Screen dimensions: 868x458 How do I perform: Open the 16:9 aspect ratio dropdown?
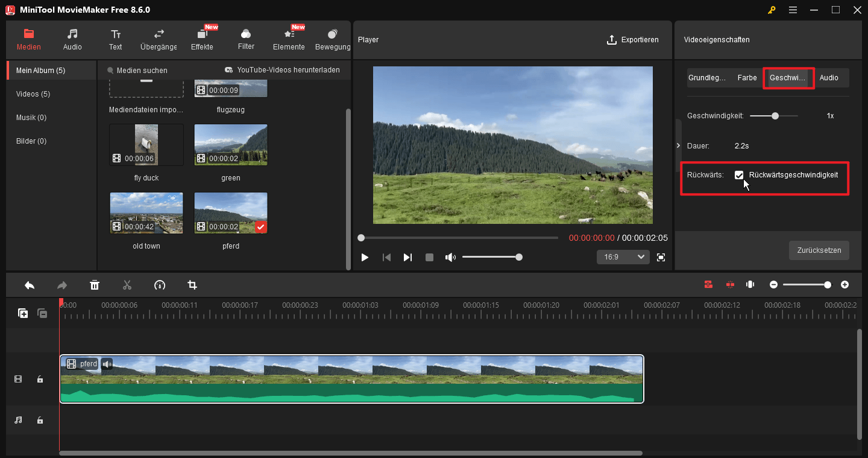(623, 256)
